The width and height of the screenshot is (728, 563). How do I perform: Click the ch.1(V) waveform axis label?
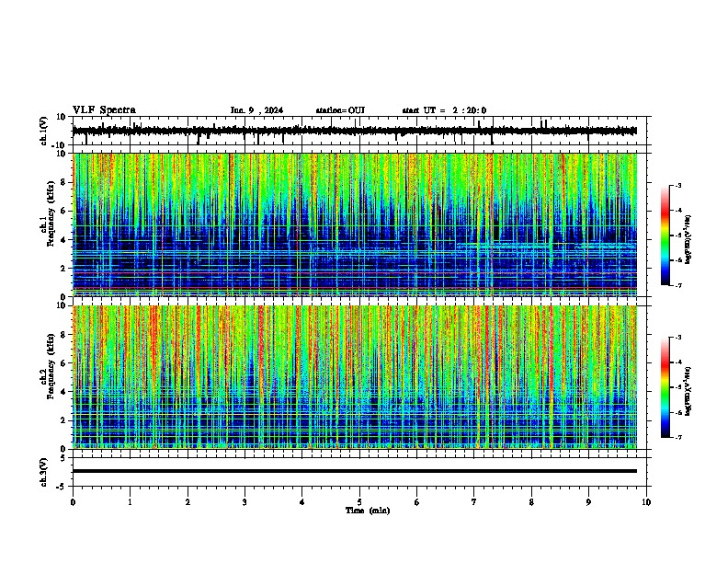[x=44, y=131]
